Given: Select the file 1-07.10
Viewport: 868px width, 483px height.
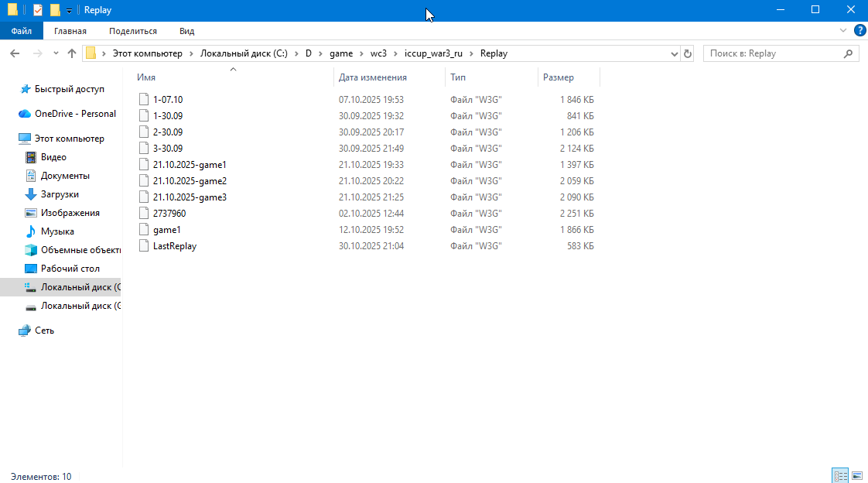Looking at the screenshot, I should tap(168, 100).
